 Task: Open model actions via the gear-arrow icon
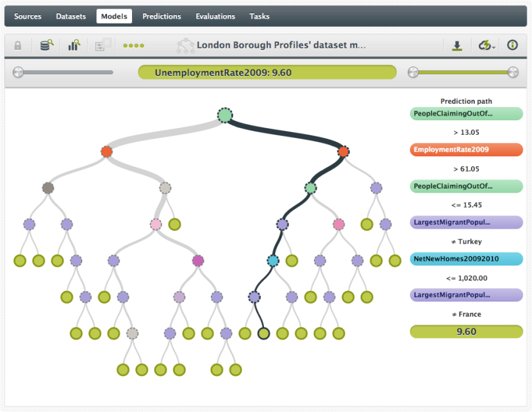[486, 45]
